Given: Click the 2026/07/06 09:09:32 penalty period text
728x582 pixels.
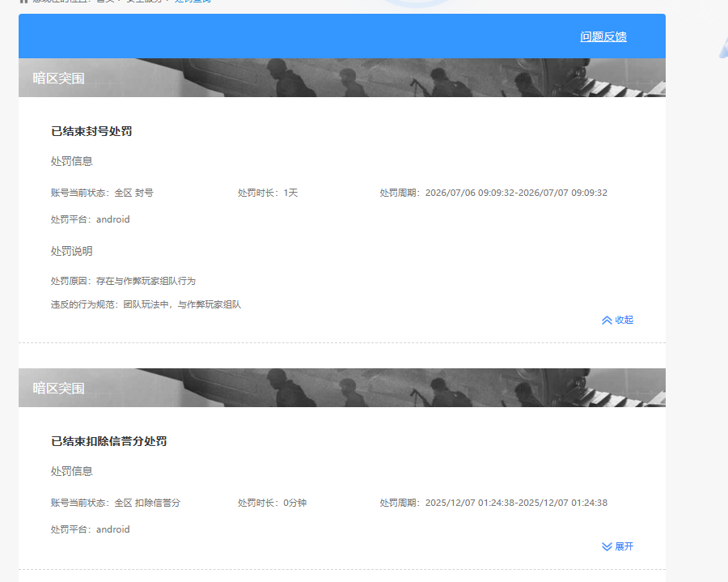Looking at the screenshot, I should coord(493,193).
